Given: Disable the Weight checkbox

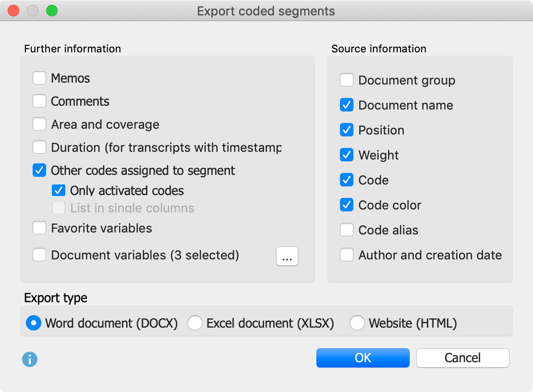Looking at the screenshot, I should coord(347,155).
